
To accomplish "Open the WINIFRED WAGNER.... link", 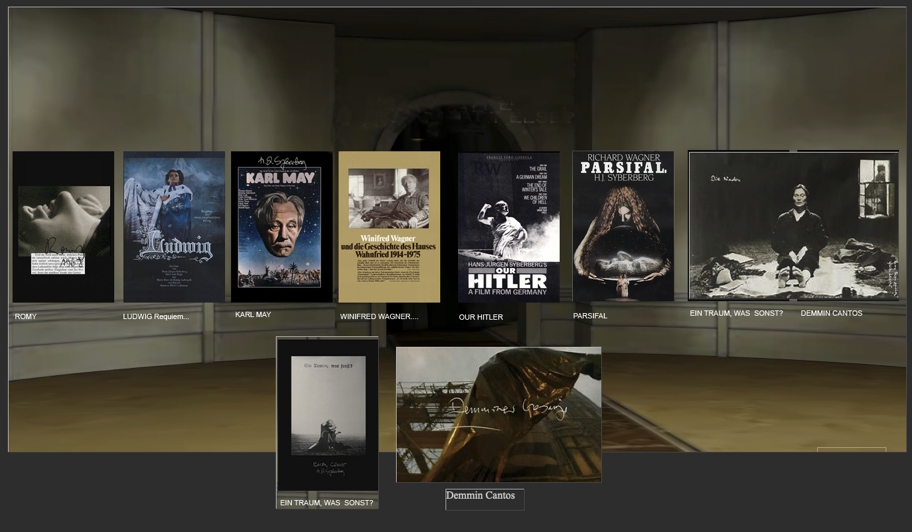I will (379, 317).
